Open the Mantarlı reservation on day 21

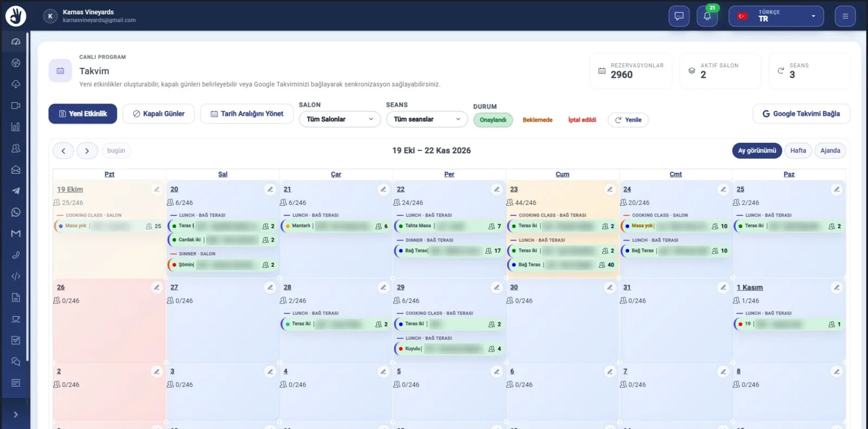336,226
